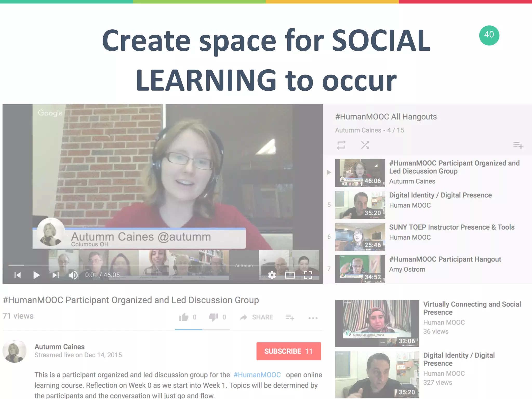Viewport: 532px width, 399px height.
Task: Open suggested 35:20 video thumbnail at bottom
Action: click(x=377, y=375)
